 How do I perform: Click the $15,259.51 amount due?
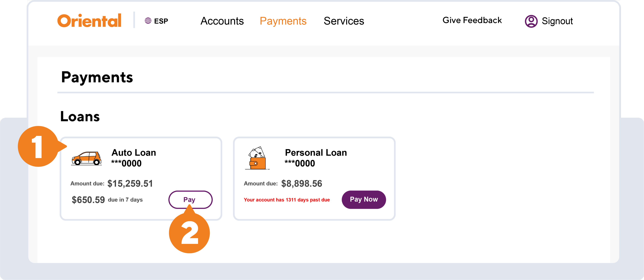point(130,184)
